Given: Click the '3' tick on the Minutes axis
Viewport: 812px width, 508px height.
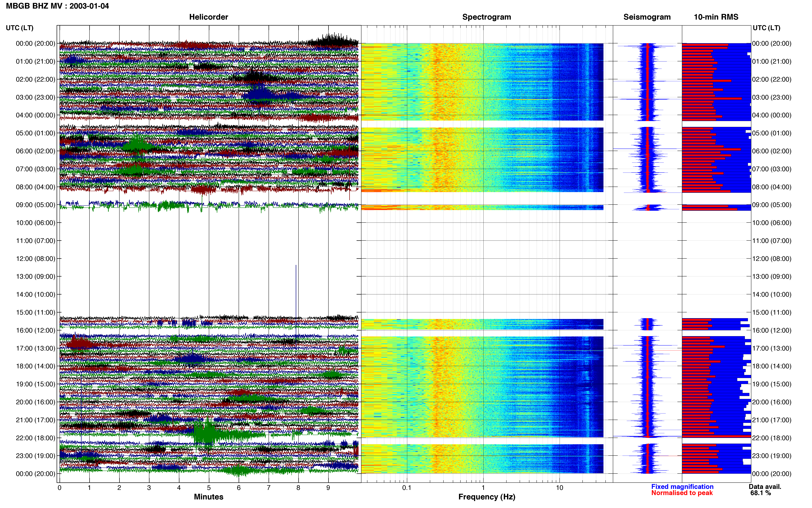Looking at the screenshot, I should click(x=149, y=488).
